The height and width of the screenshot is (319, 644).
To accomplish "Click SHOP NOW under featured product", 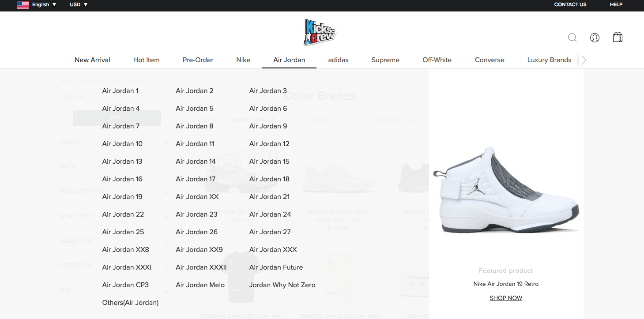I will click(x=506, y=298).
